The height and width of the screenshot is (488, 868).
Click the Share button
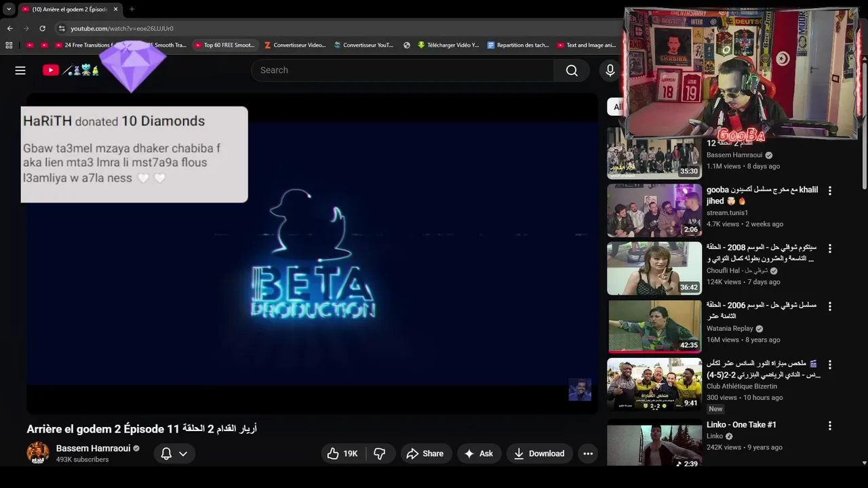pos(425,453)
